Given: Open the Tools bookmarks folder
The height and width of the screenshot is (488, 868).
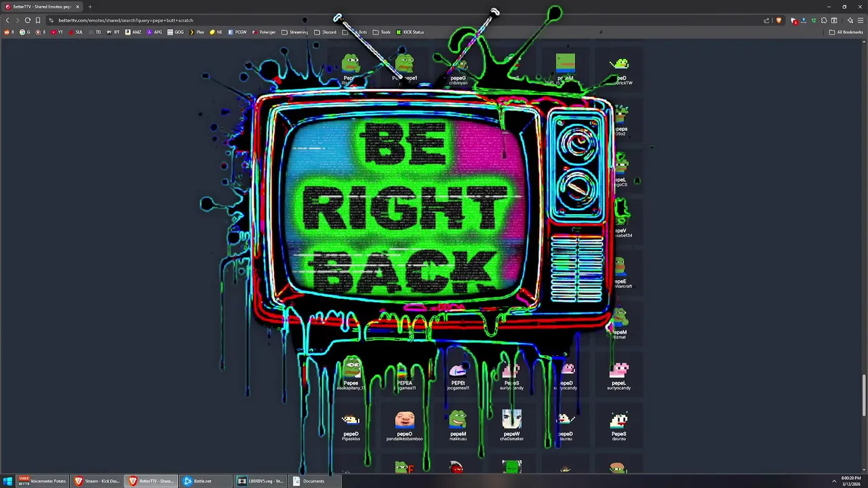Looking at the screenshot, I should [382, 32].
